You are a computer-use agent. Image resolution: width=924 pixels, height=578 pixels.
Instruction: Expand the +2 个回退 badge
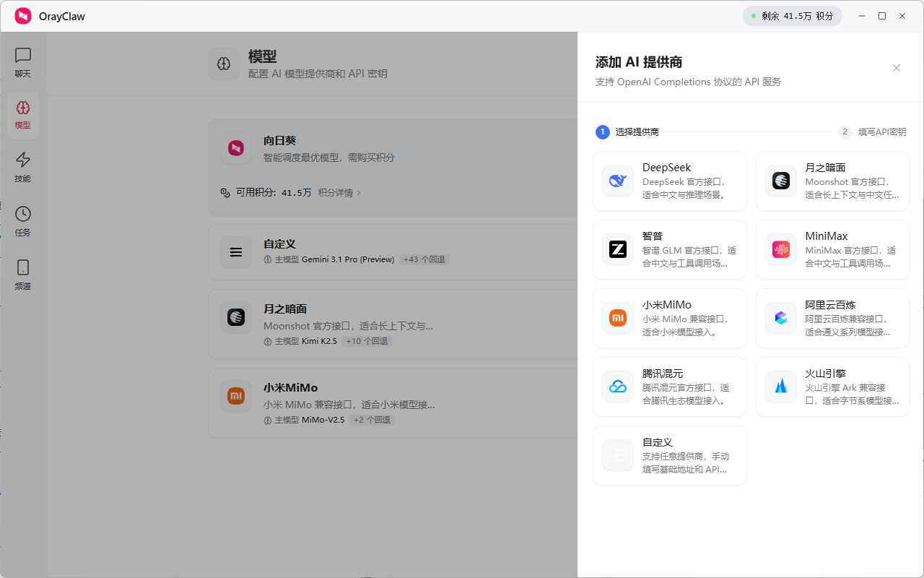[x=372, y=420]
